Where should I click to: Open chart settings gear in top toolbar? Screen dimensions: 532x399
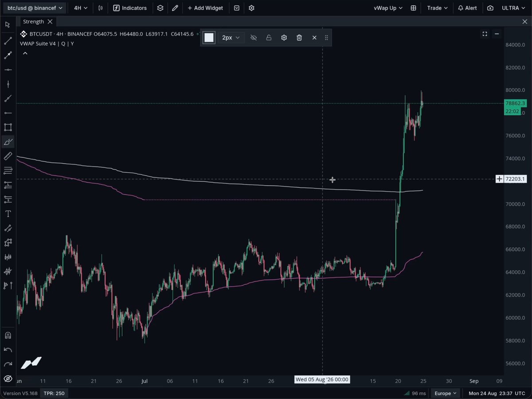coord(251,8)
